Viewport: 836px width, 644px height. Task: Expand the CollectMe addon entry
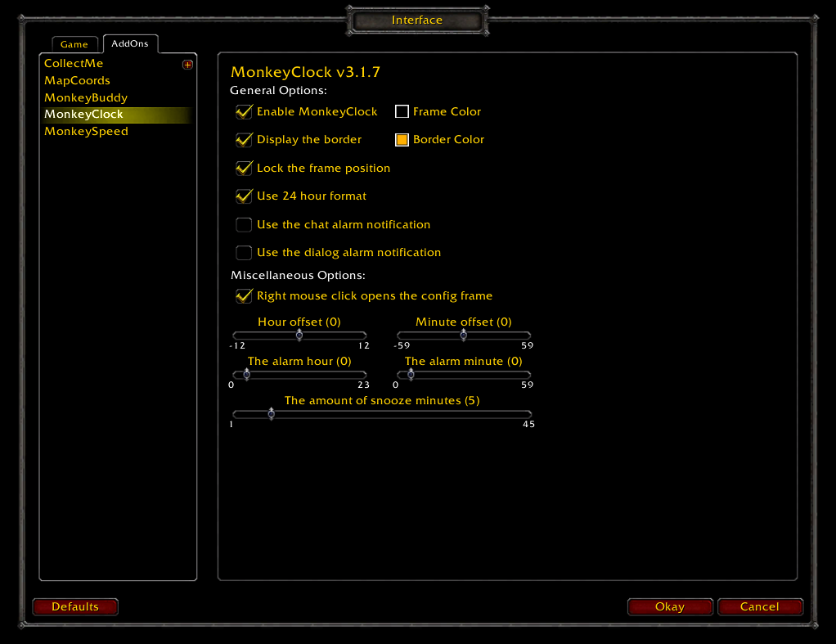(187, 65)
